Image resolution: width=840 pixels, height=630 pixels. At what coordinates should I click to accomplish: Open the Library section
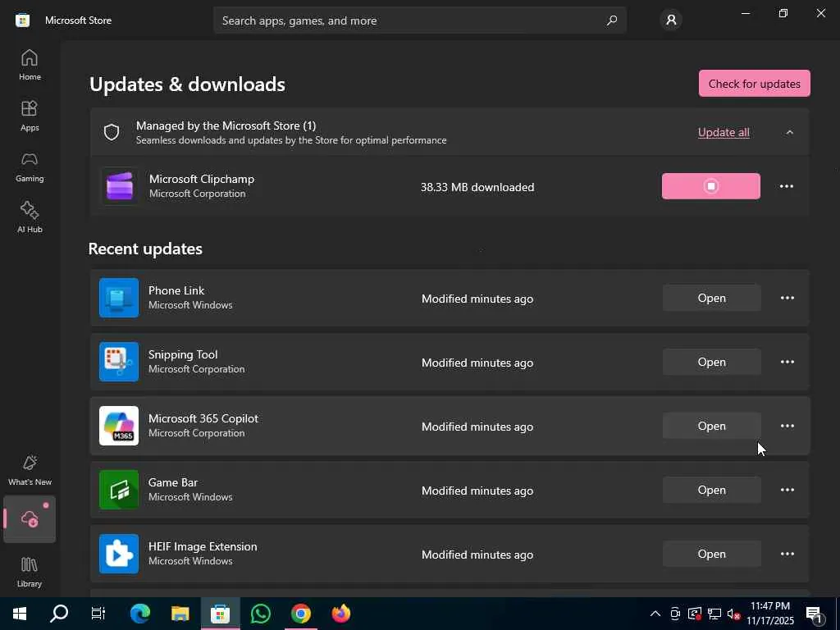tap(30, 572)
